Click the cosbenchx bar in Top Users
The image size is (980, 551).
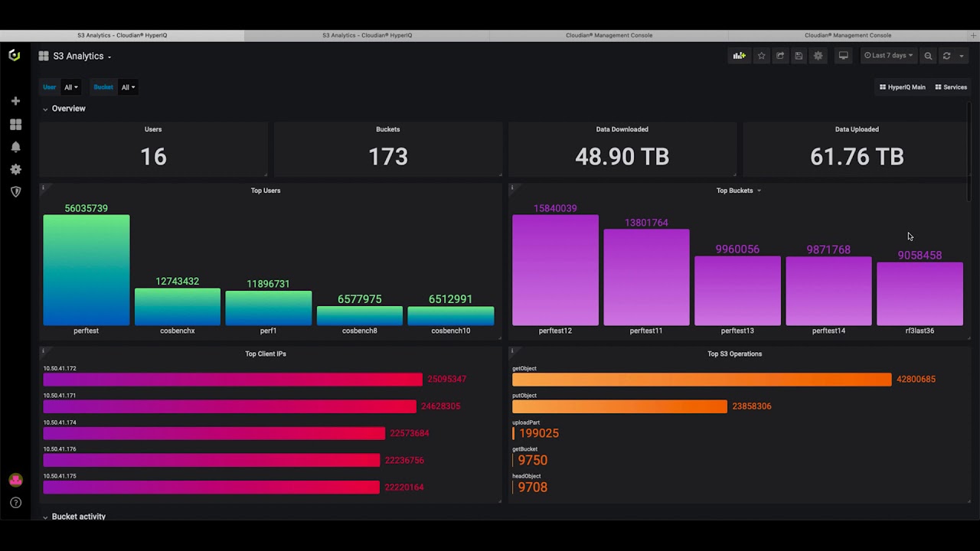(177, 307)
